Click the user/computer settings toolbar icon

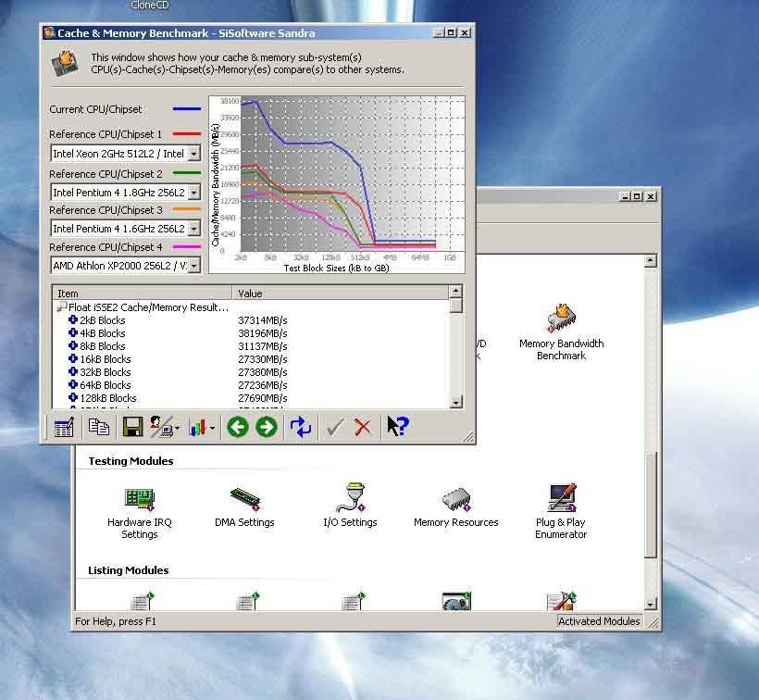[x=161, y=427]
